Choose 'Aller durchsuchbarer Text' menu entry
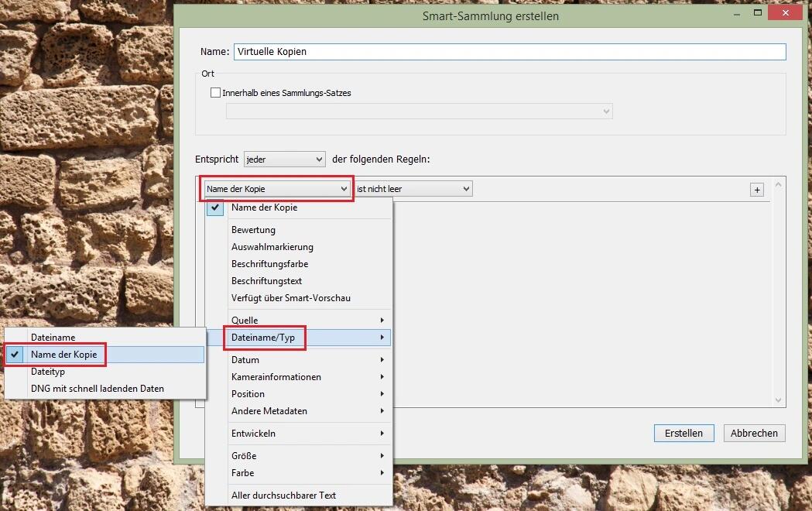Screen dimensions: 812x511 tap(283, 496)
